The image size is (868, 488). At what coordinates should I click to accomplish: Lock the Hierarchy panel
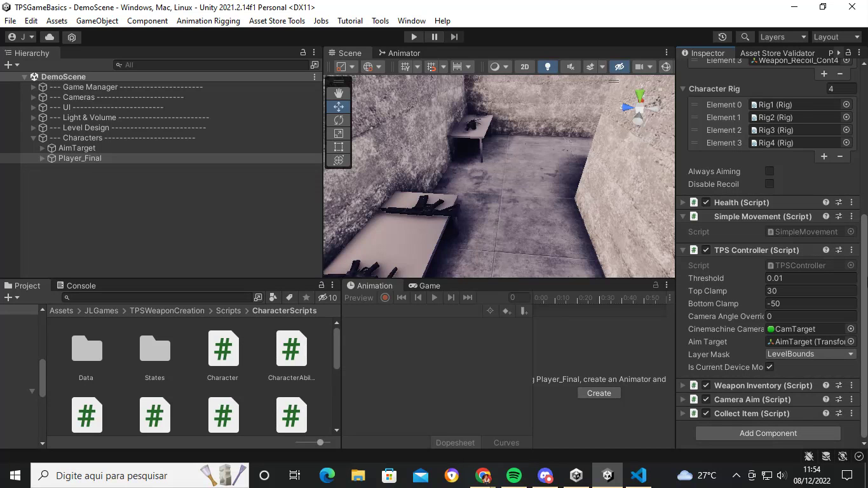point(303,53)
